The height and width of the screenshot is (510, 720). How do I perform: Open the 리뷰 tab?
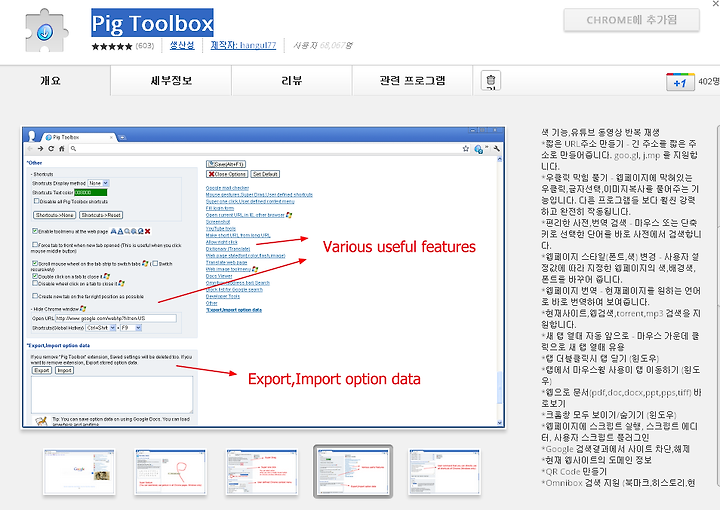[x=292, y=80]
